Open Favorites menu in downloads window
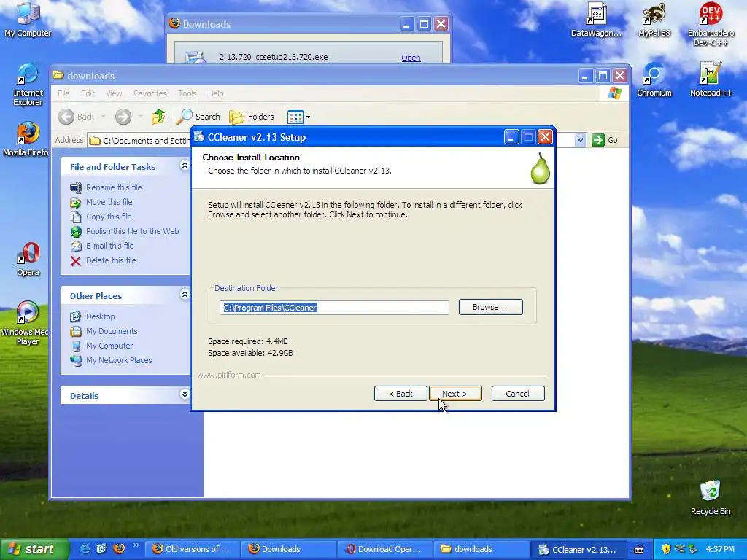 (150, 93)
